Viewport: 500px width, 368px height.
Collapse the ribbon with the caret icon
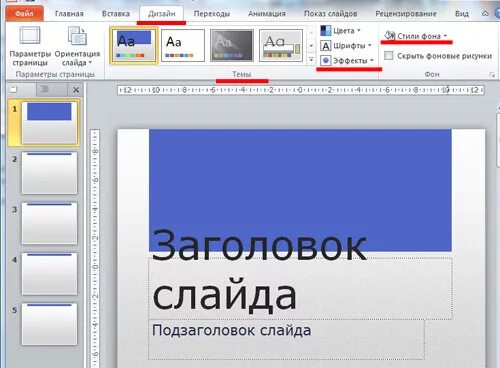tap(485, 14)
